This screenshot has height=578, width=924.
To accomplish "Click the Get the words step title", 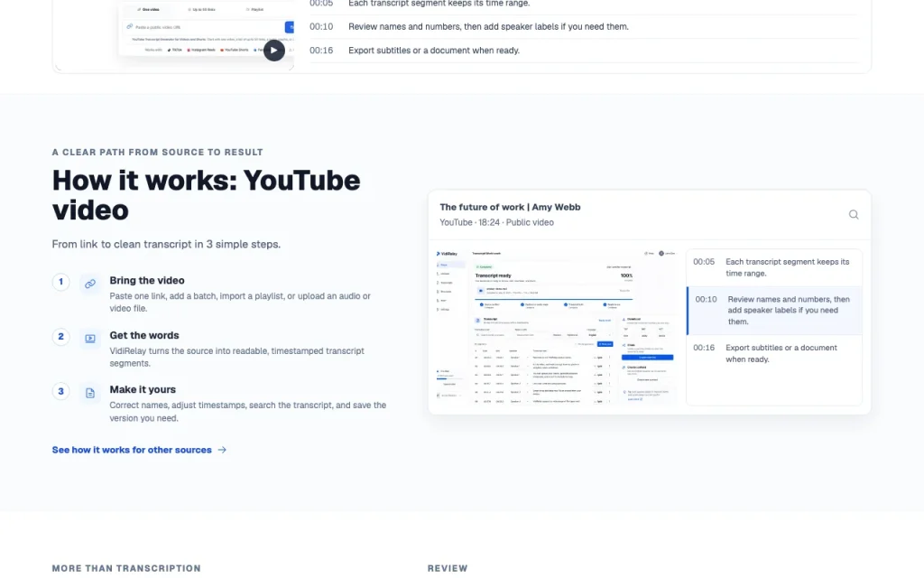I will 144,336.
